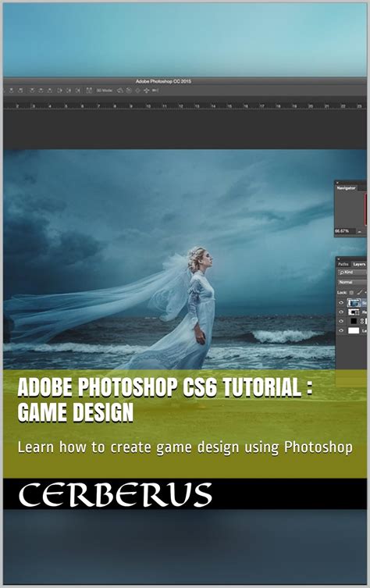Select the Navigator panel tab

[x=346, y=188]
